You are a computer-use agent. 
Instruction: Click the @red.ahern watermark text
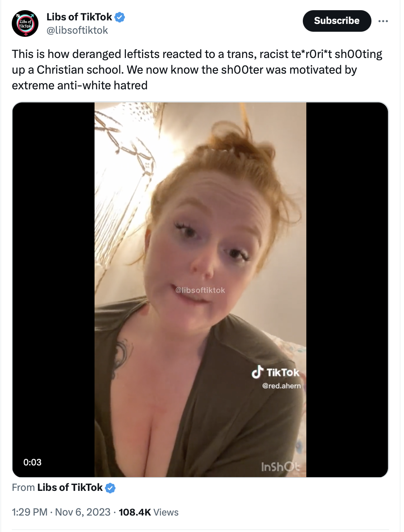pyautogui.click(x=282, y=386)
